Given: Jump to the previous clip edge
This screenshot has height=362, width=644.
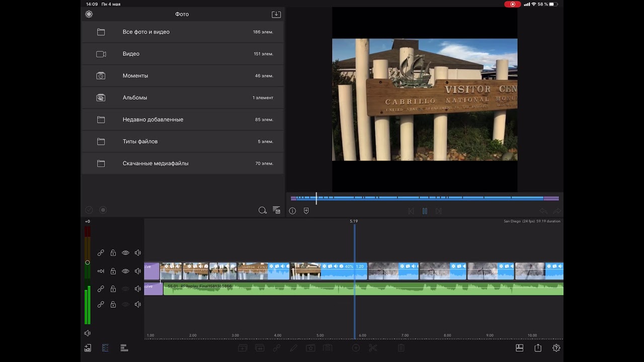Looking at the screenshot, I should tap(411, 211).
